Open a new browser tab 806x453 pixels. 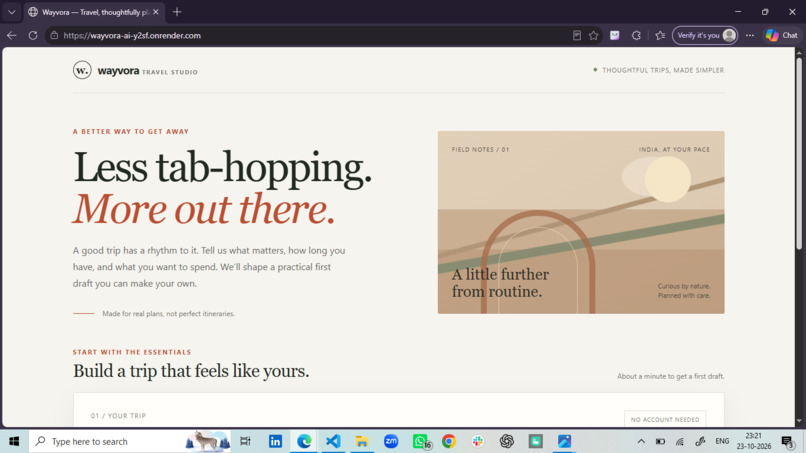(x=177, y=12)
